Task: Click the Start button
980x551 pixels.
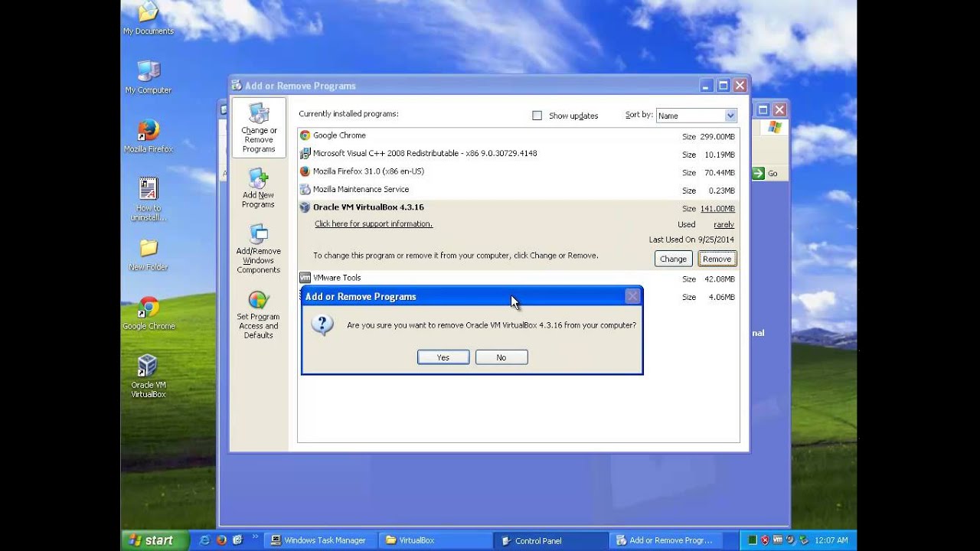Action: [155, 540]
